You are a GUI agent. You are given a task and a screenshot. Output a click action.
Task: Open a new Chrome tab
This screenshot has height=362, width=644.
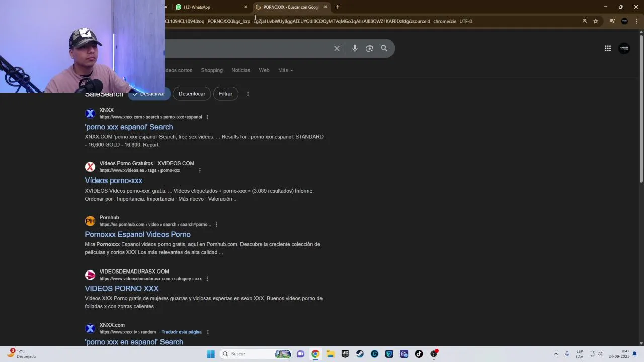point(337,7)
